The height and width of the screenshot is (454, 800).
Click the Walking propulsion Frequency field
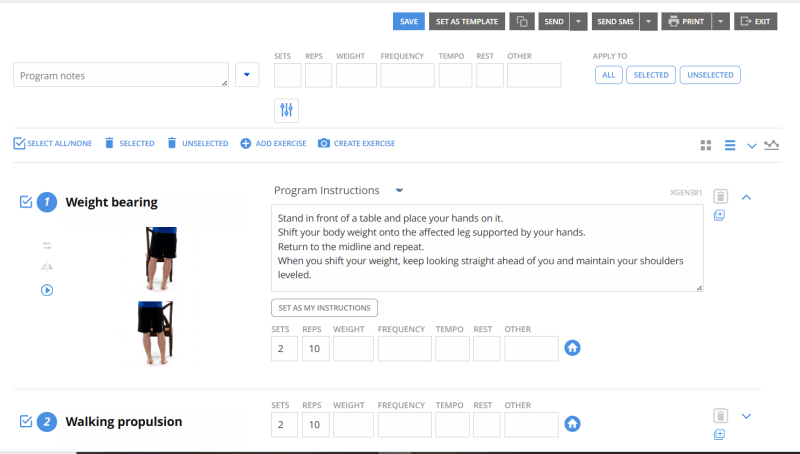point(405,424)
